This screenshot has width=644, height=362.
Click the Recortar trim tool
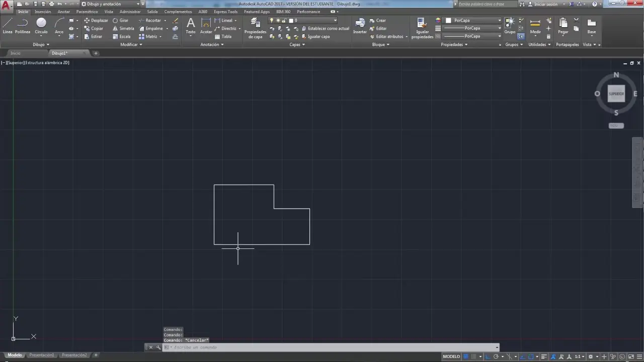pyautogui.click(x=150, y=21)
